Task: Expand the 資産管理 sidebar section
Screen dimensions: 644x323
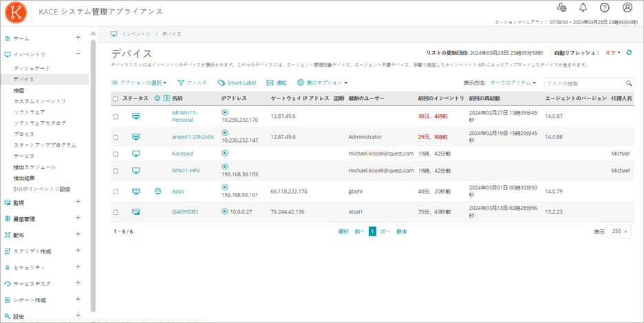Action: 78,218
